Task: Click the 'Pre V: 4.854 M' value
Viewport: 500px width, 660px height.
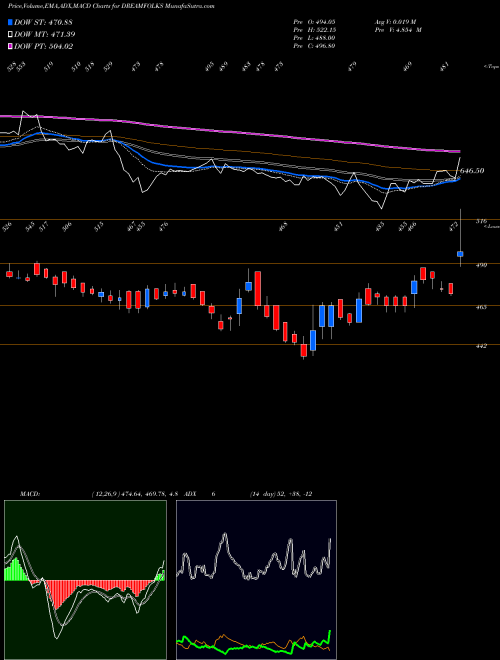Action: click(398, 30)
